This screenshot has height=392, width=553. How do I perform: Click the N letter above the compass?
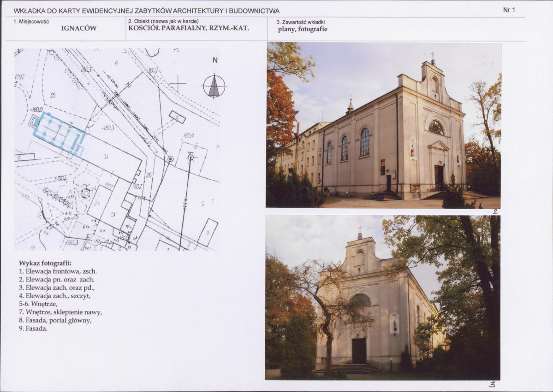[214, 60]
